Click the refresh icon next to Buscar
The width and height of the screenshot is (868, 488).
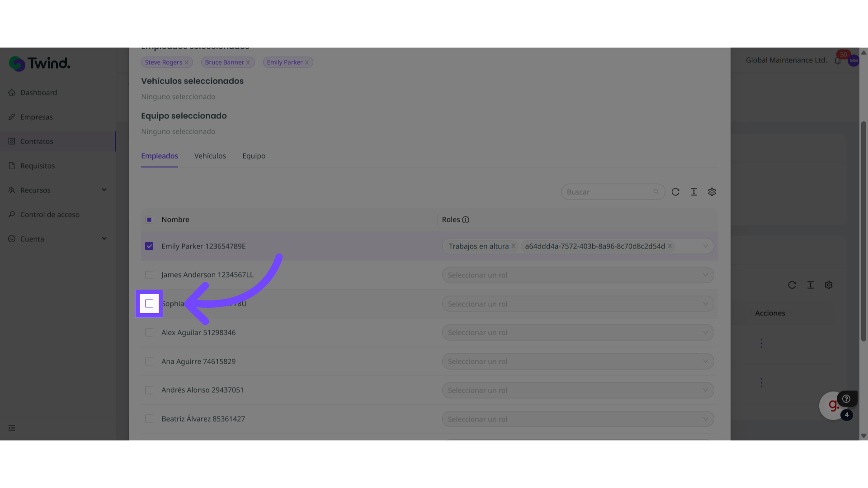click(675, 192)
